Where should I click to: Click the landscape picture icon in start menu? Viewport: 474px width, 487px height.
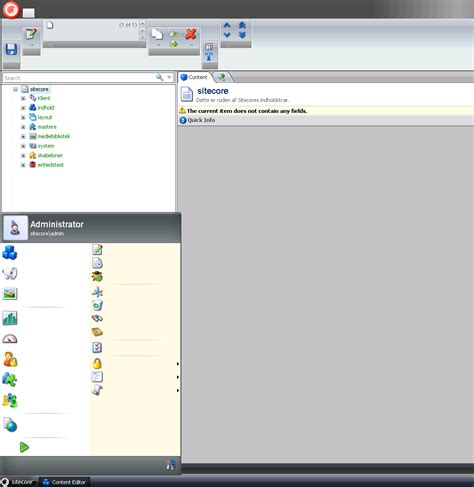[x=10, y=294]
